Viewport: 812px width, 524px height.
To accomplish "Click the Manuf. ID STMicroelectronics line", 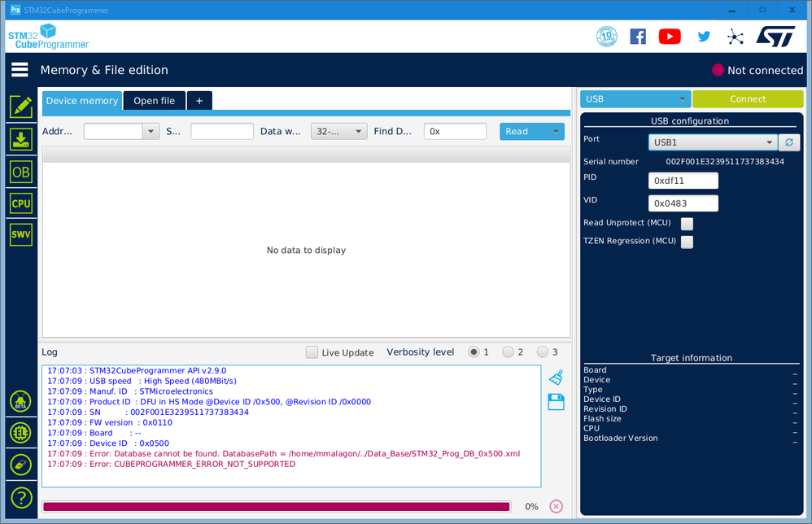I will pyautogui.click(x=130, y=391).
